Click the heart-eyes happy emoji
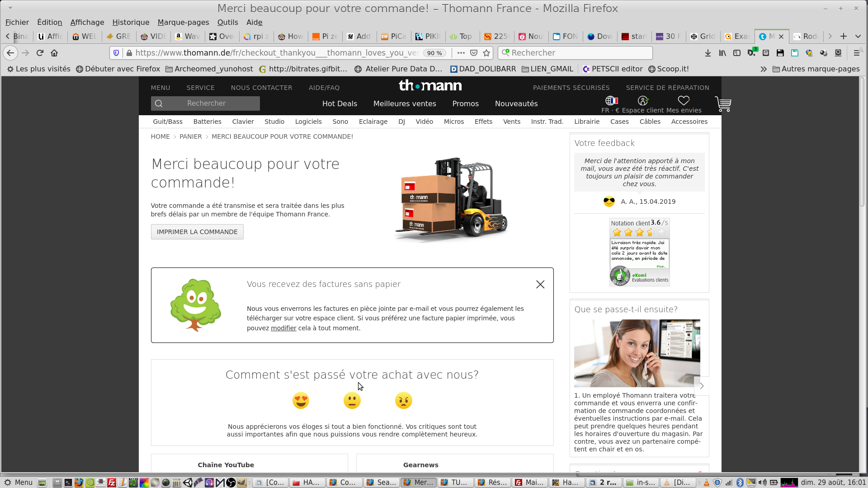The height and width of the screenshot is (488, 868). (x=301, y=400)
